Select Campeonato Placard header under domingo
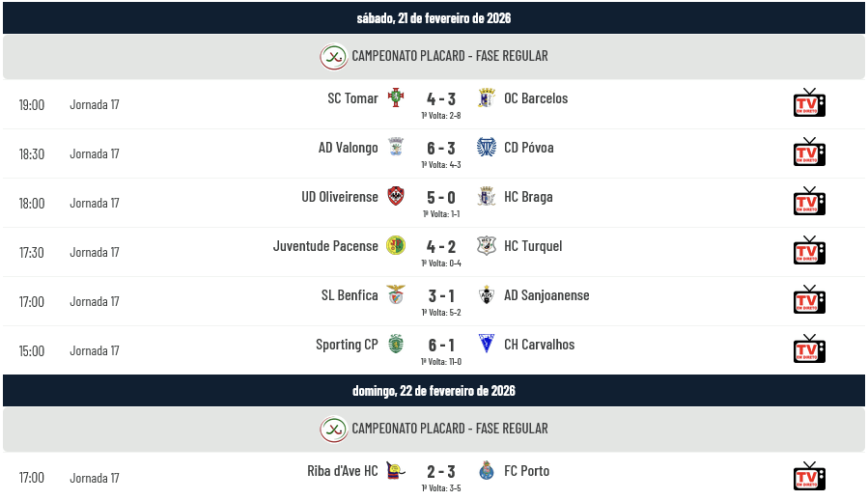 (x=449, y=429)
